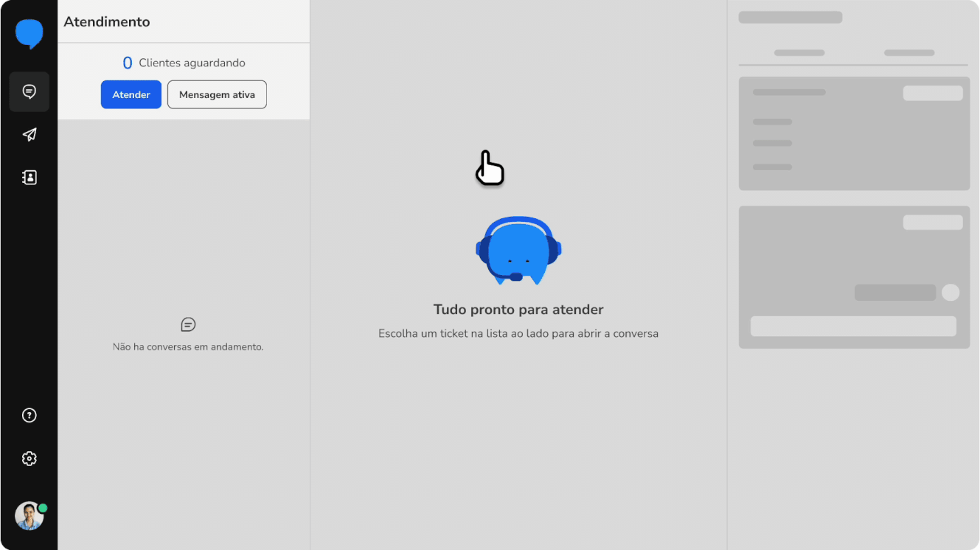Click the Atendimento panel title

tap(107, 22)
